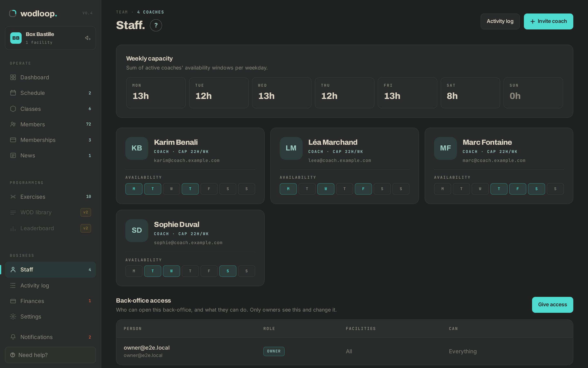
Task: Open WOD library in sidebar
Action: [x=50, y=212]
